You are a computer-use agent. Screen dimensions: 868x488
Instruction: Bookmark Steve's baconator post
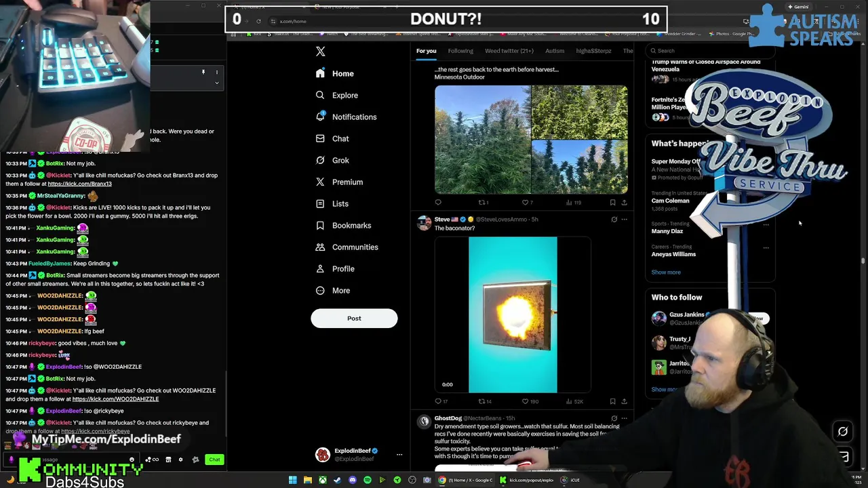[612, 401]
